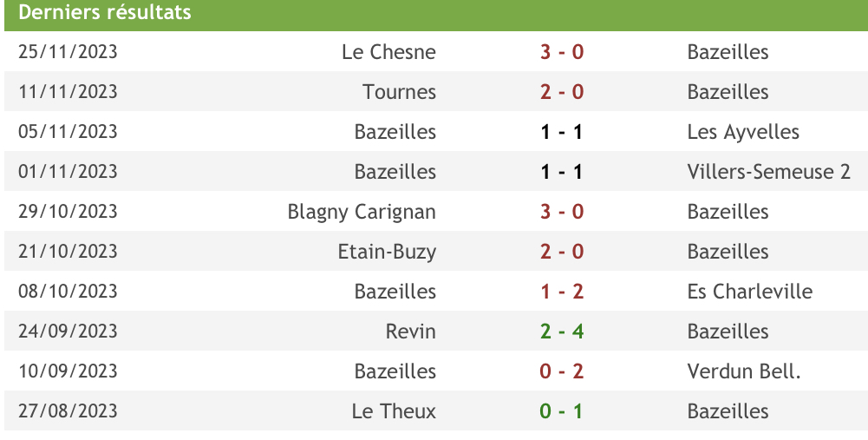Open the Le Theux team page
The width and height of the screenshot is (868, 440).
394,411
